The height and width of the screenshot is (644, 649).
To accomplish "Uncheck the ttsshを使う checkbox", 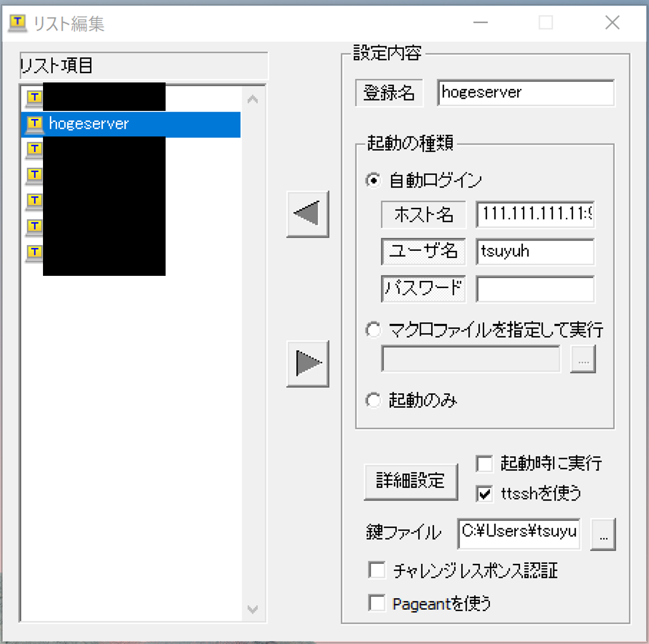I will coord(484,494).
